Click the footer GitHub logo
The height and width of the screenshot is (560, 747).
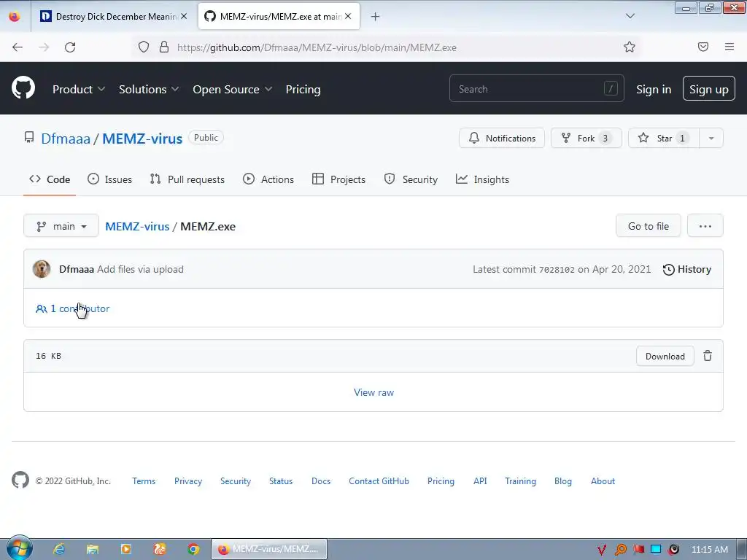(20, 480)
